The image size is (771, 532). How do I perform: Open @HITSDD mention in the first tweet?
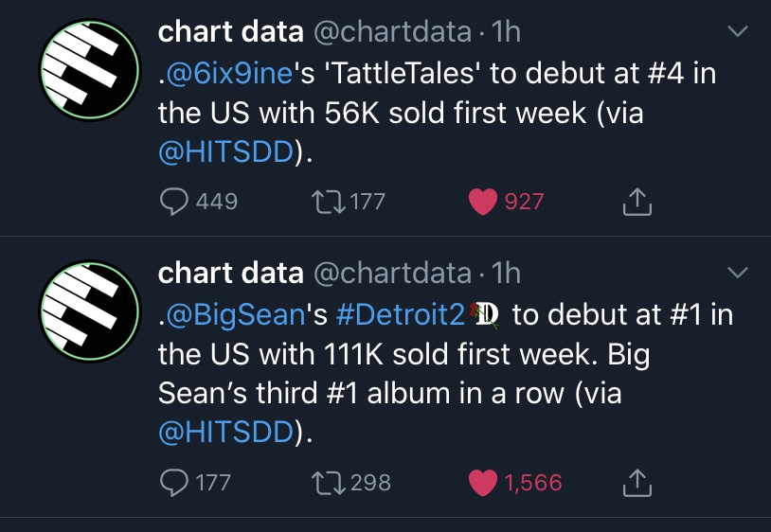[x=226, y=151]
